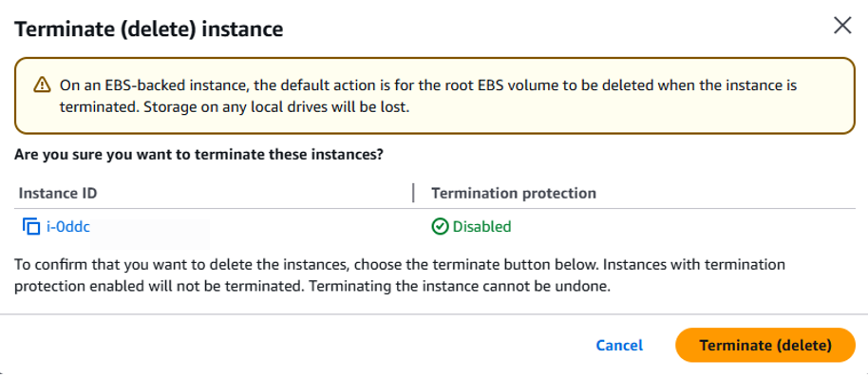Select the Instance ID column header
Screen dimensions: 868x378
(58, 193)
